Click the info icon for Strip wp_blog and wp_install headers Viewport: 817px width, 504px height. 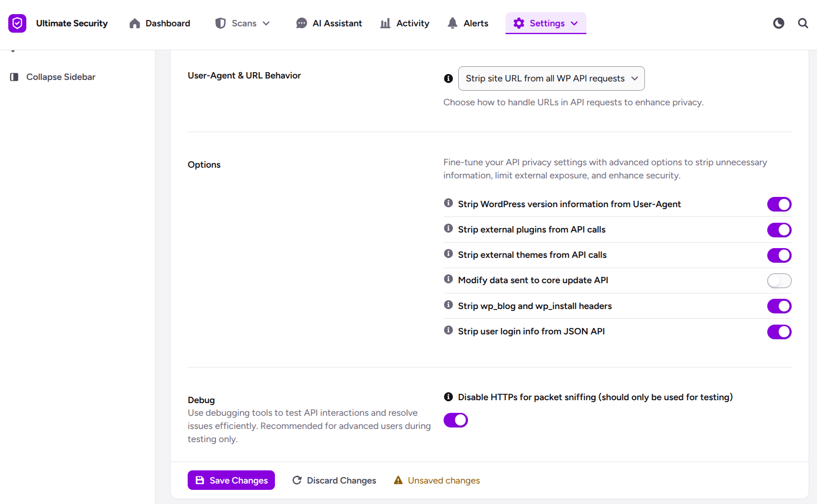click(x=448, y=305)
